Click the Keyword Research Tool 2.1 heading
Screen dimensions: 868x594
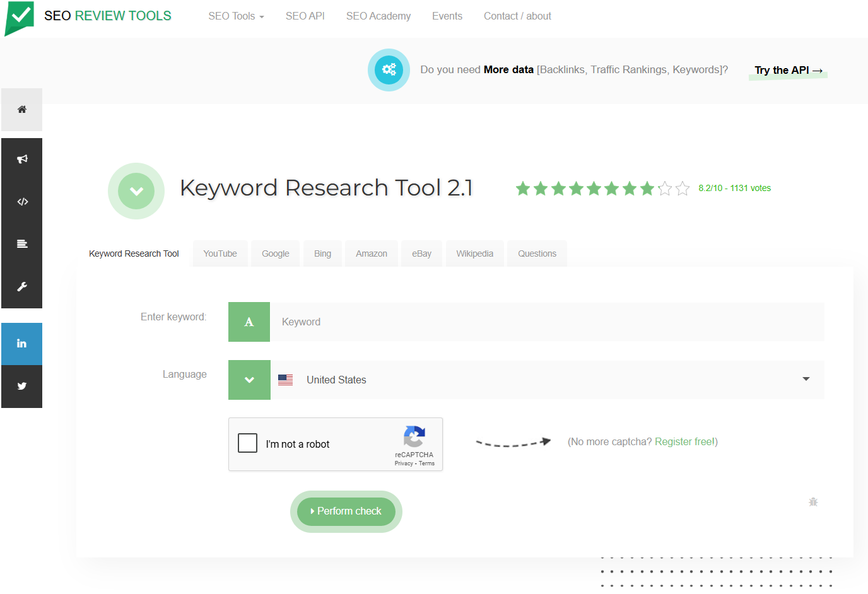click(326, 188)
